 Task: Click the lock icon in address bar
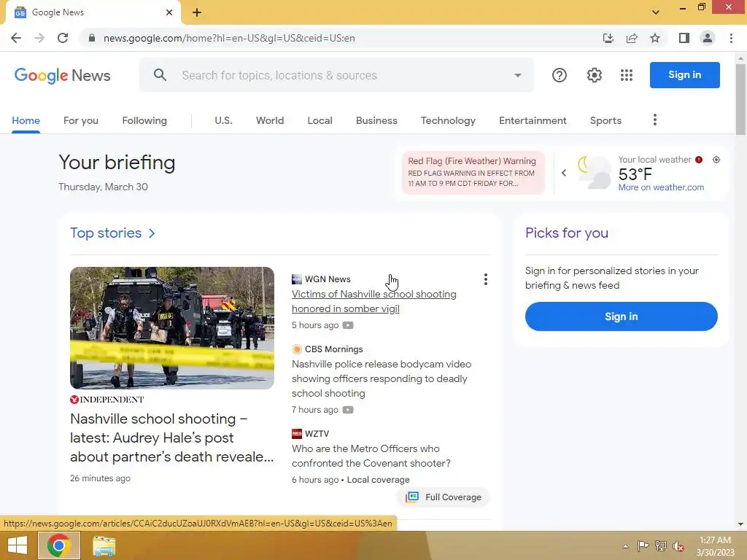coord(91,38)
